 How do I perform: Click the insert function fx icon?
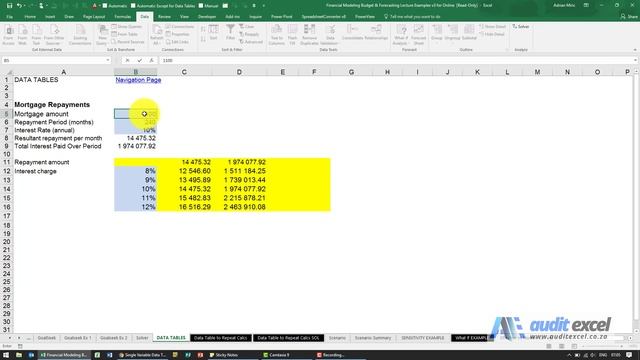click(151, 60)
